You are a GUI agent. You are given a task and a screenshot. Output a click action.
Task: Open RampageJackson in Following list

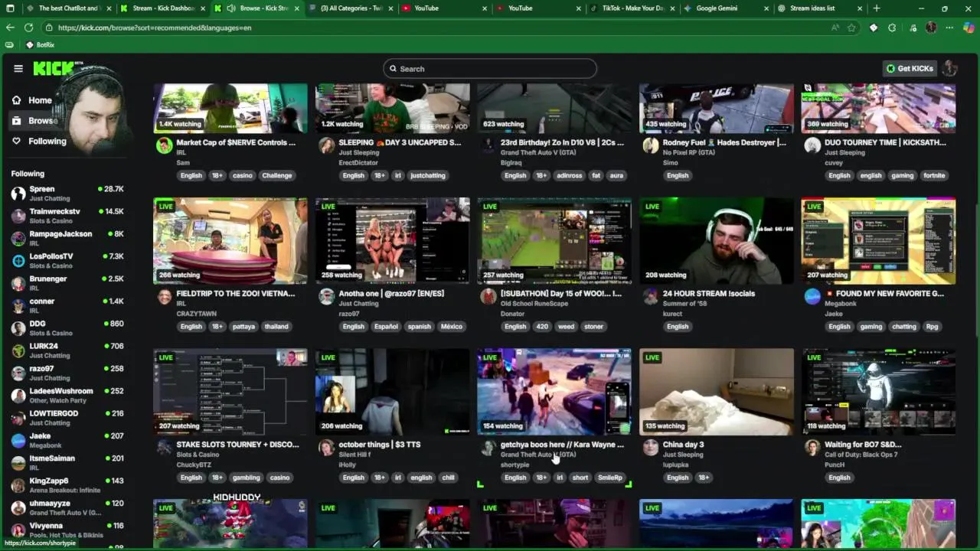click(67, 238)
